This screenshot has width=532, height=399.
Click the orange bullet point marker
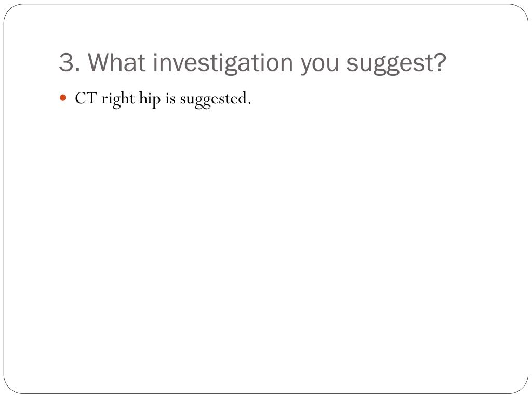click(63, 98)
